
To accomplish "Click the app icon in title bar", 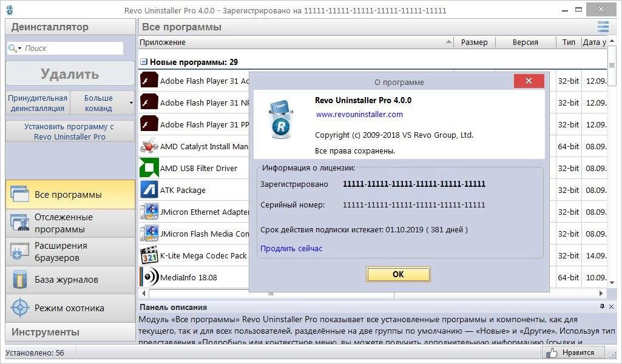I will click(10, 10).
